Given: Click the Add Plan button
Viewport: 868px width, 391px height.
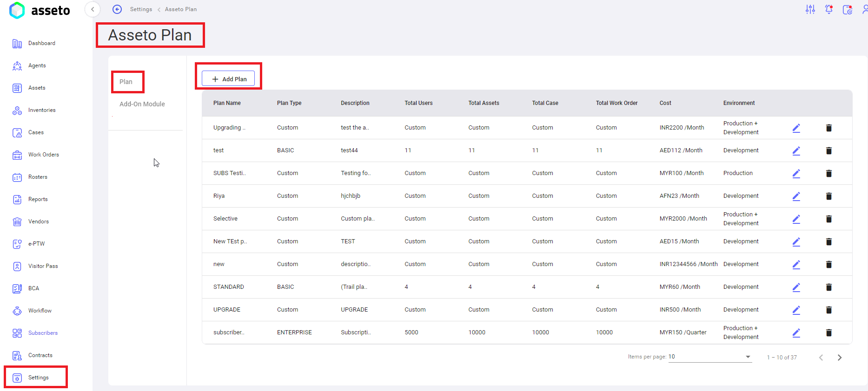Looking at the screenshot, I should [228, 79].
